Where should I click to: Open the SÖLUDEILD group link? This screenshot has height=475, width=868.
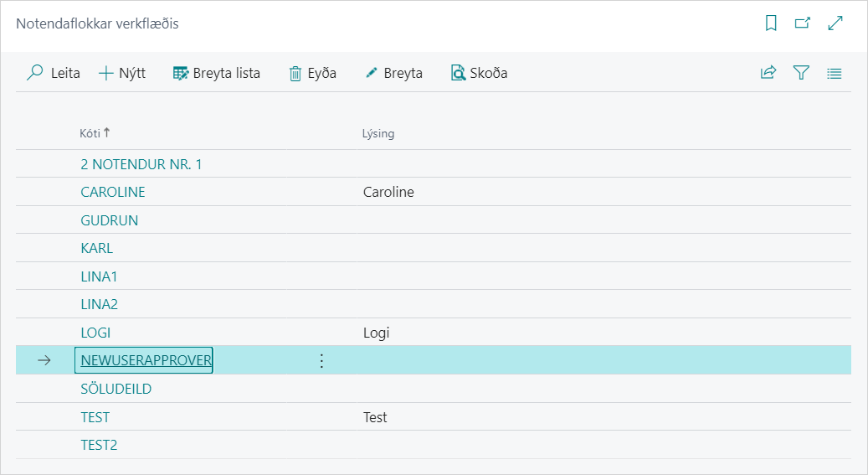(x=116, y=389)
